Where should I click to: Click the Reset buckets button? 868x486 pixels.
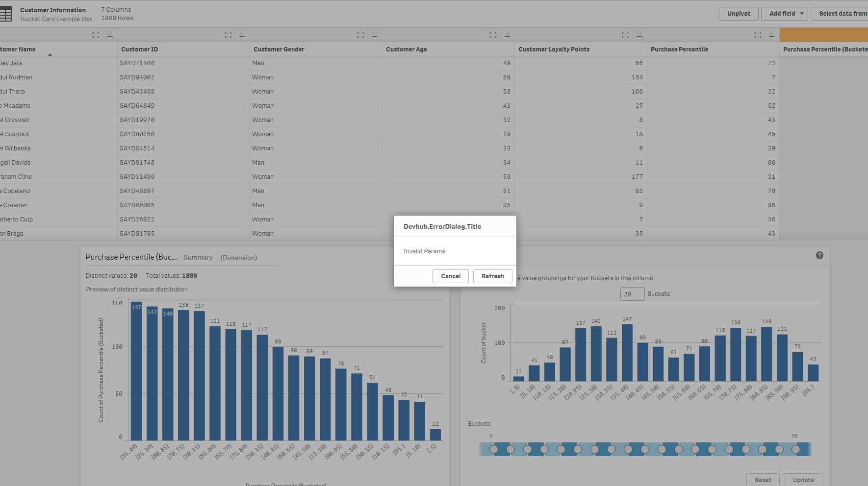pos(763,480)
